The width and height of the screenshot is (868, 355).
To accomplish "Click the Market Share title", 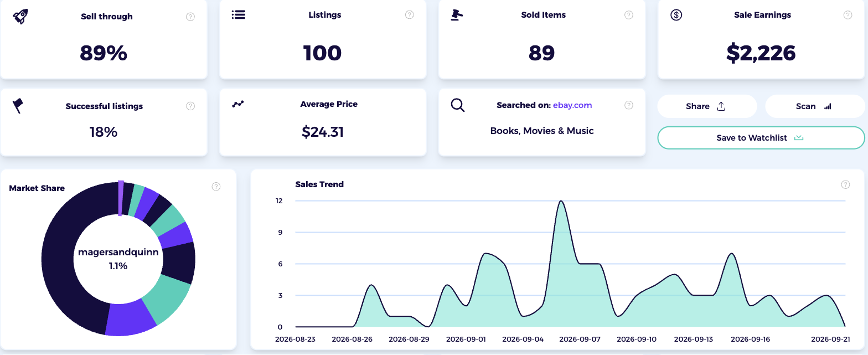I will click(x=37, y=188).
